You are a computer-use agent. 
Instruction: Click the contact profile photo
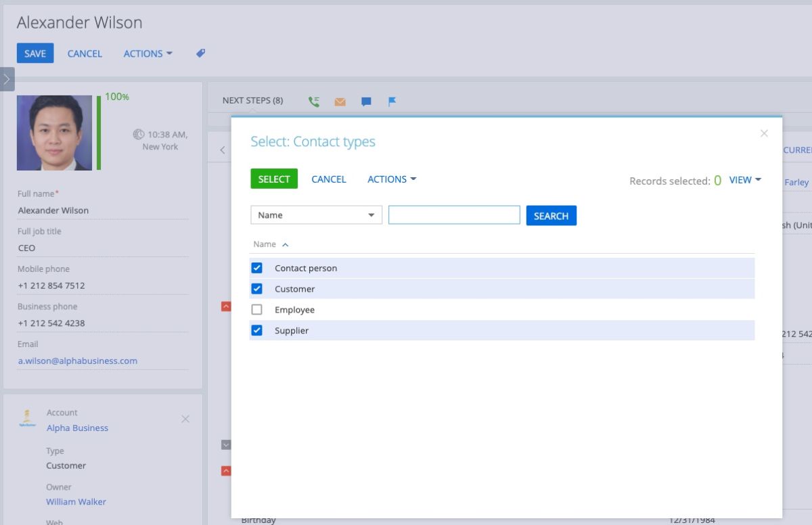click(x=54, y=133)
